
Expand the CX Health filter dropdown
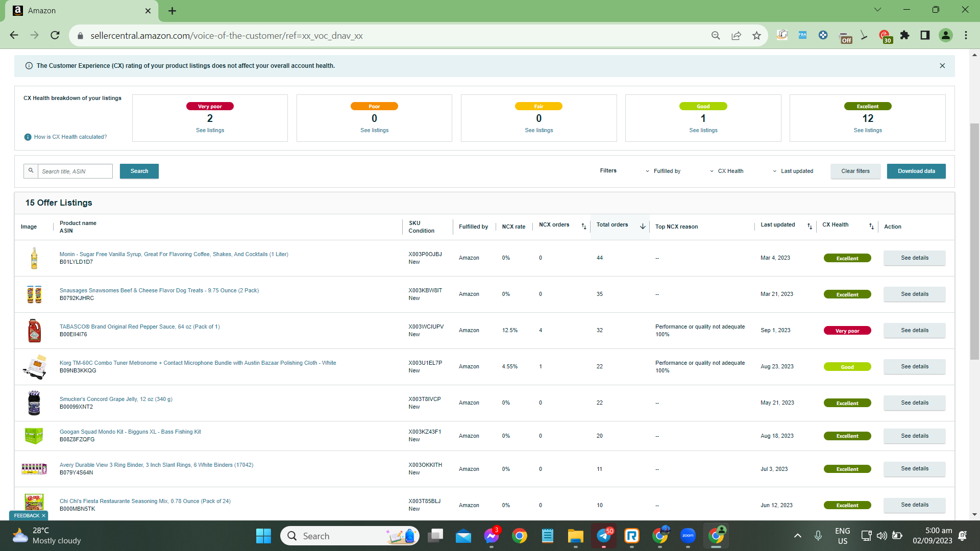click(x=726, y=171)
